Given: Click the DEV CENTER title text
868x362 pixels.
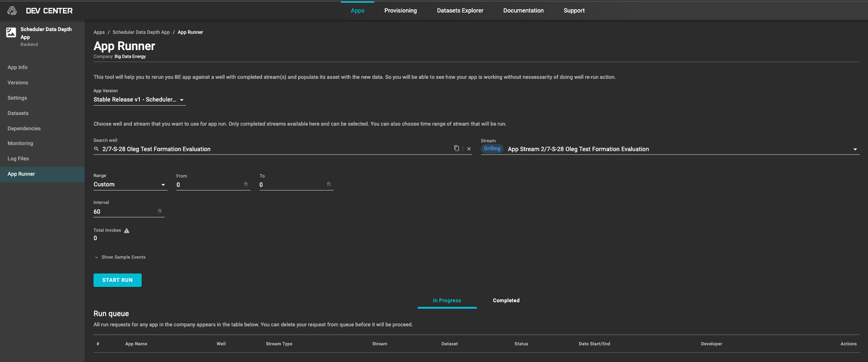Looking at the screenshot, I should (x=49, y=11).
